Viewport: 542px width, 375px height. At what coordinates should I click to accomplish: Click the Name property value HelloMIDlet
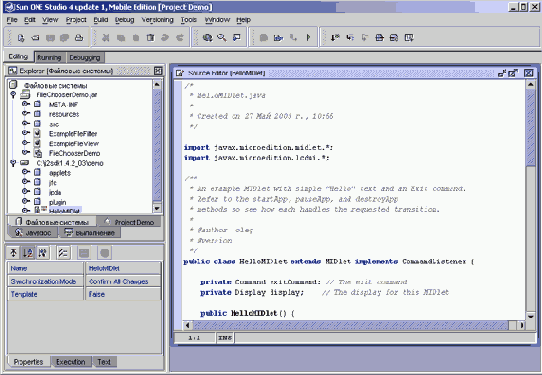click(123, 268)
